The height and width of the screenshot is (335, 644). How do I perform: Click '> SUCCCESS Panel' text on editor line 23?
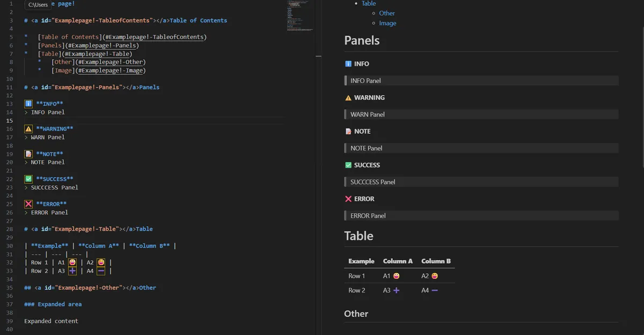pyautogui.click(x=52, y=187)
